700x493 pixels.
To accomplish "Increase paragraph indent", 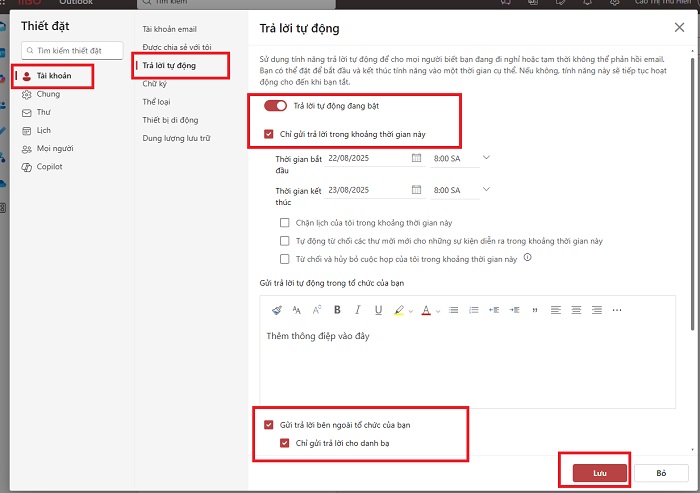I will (514, 310).
